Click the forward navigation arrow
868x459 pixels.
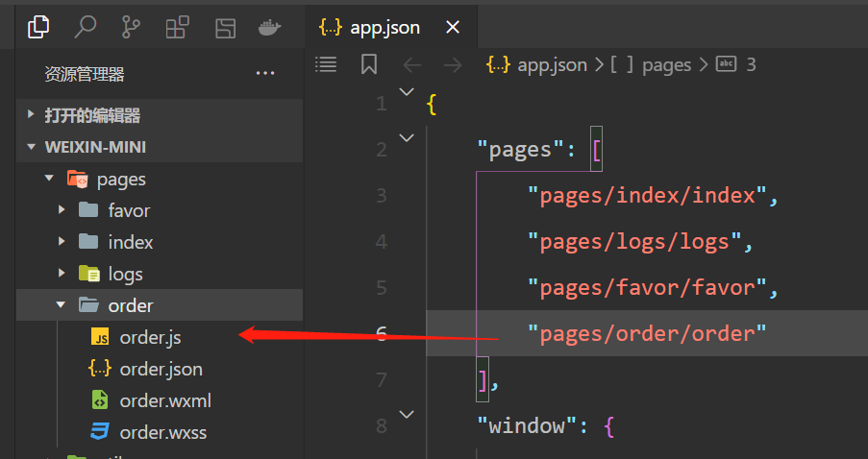pos(452,64)
